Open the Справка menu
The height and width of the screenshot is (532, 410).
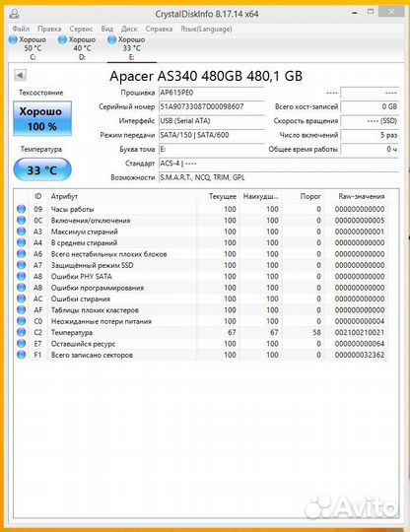pos(159,29)
